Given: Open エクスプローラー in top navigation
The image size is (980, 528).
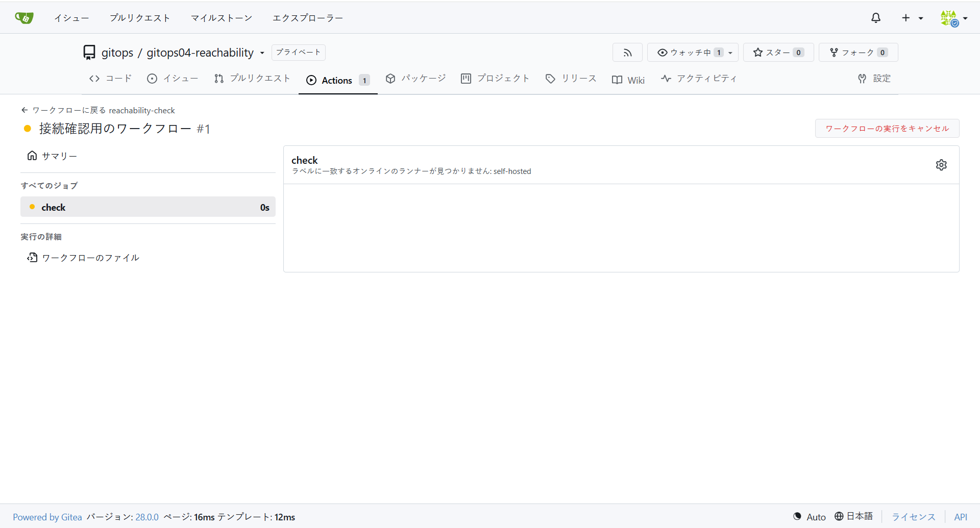Looking at the screenshot, I should 308,18.
